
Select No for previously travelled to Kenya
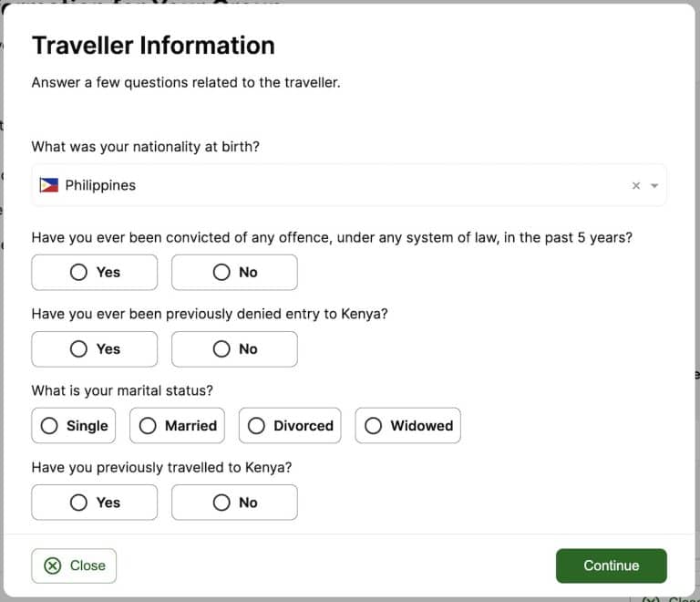(x=234, y=502)
